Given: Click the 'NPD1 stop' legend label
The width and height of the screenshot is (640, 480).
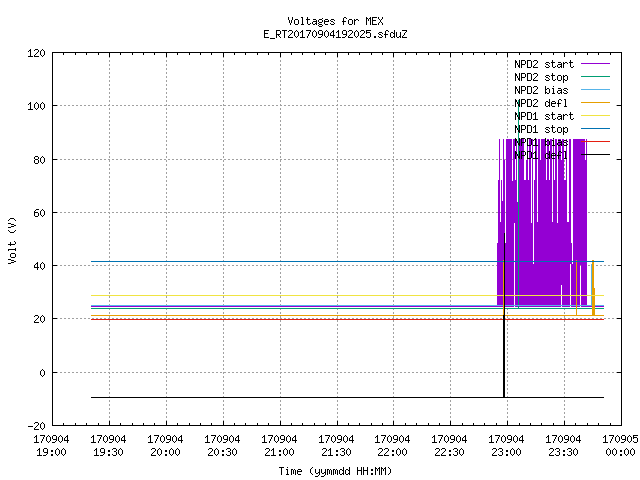Looking at the screenshot, I should click(x=541, y=129).
